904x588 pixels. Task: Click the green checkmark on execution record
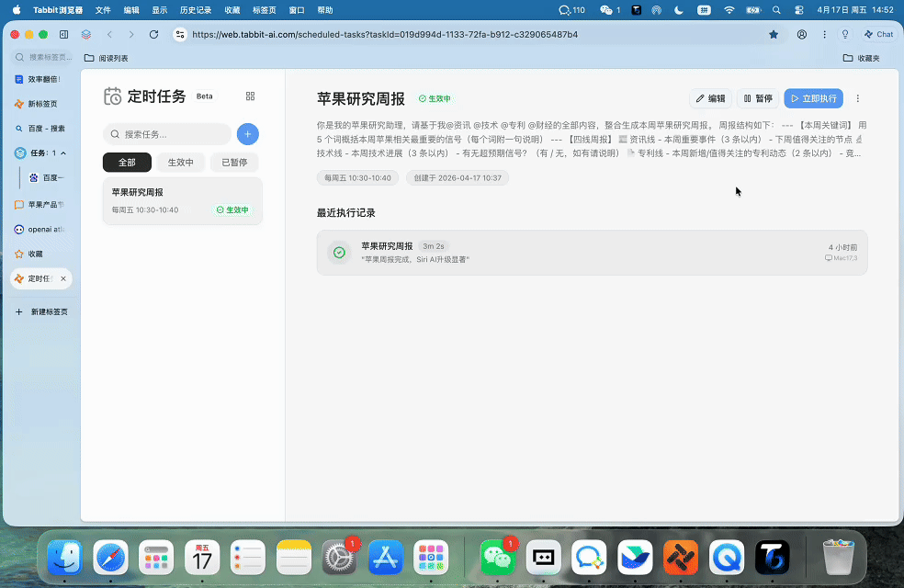click(x=340, y=253)
